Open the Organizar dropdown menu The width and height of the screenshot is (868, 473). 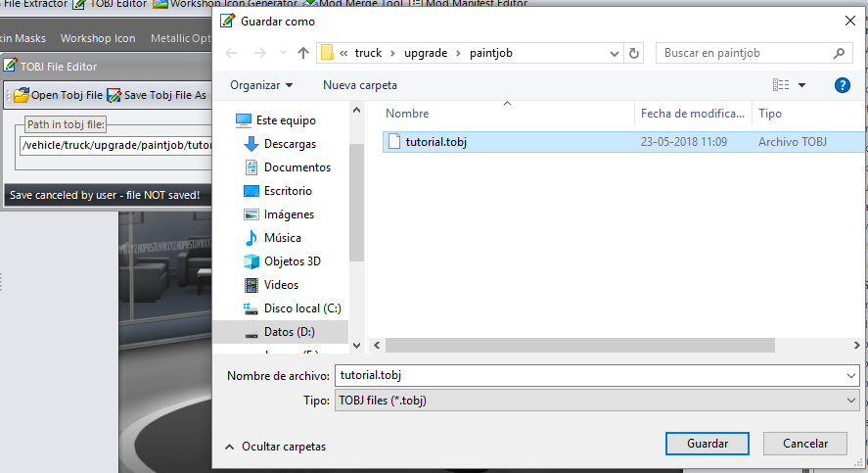pyautogui.click(x=261, y=85)
